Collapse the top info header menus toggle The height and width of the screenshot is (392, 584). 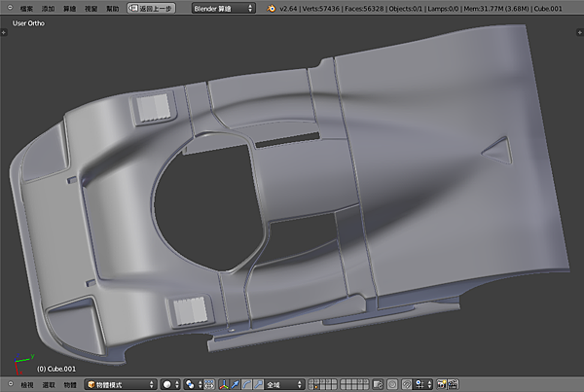[10, 8]
